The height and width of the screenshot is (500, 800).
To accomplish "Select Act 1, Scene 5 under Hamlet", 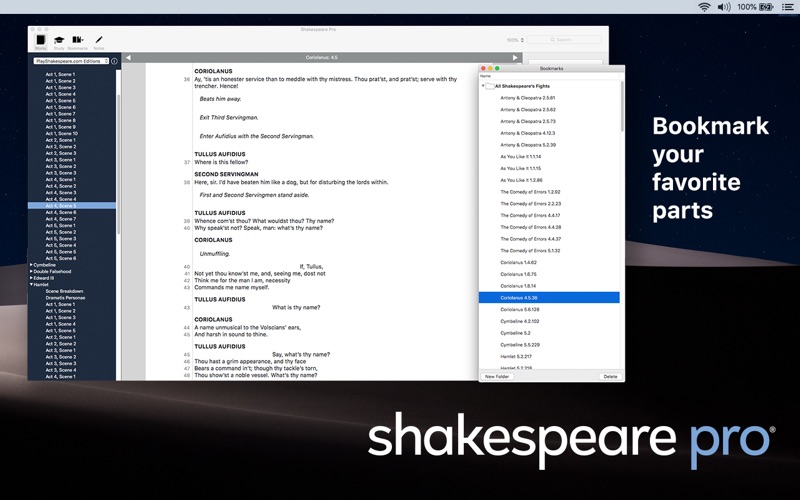I will [x=60, y=331].
